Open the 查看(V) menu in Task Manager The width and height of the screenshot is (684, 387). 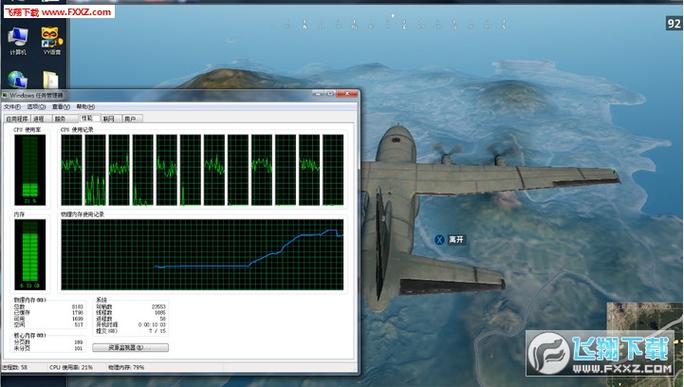click(61, 106)
